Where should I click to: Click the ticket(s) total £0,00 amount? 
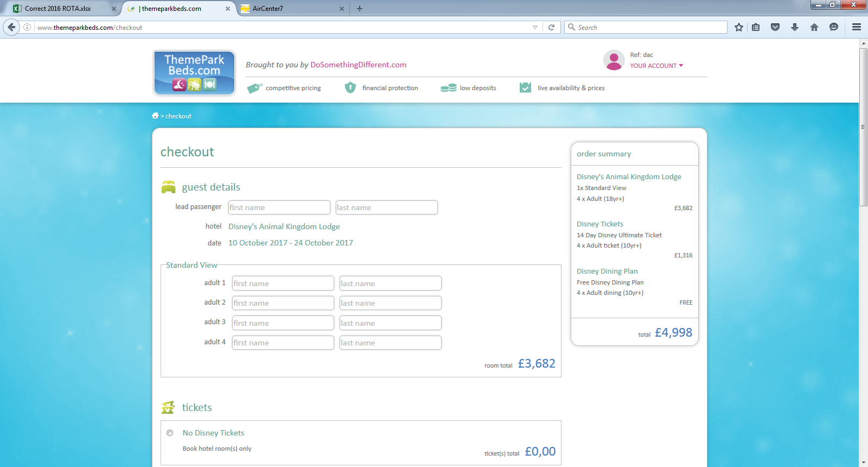pos(540,451)
